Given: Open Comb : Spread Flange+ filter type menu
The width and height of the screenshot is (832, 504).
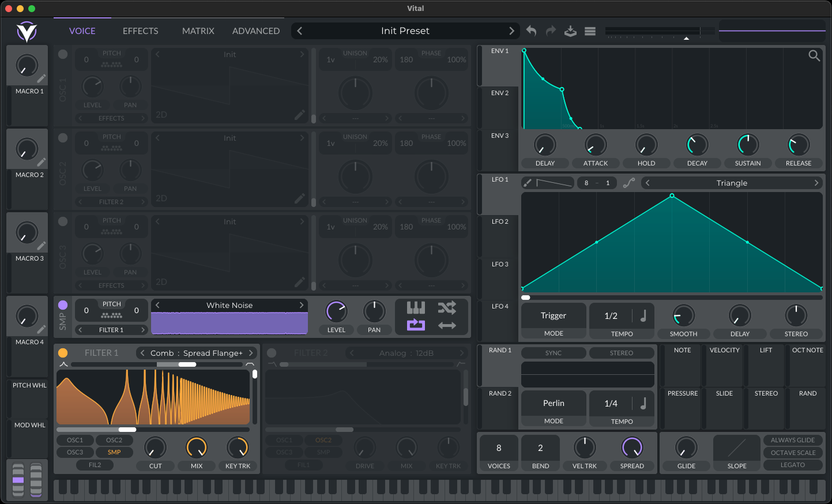Looking at the screenshot, I should pos(197,353).
